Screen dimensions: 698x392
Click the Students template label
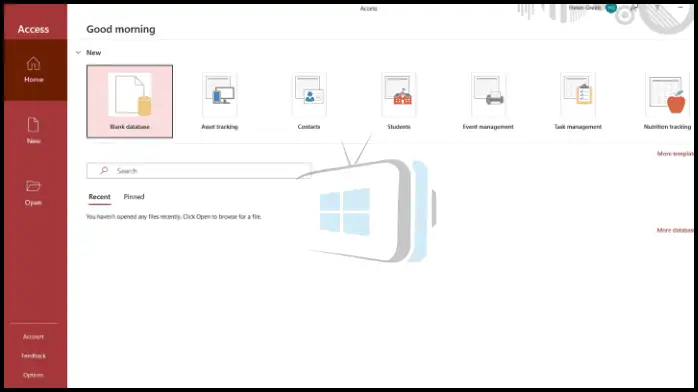pyautogui.click(x=399, y=127)
